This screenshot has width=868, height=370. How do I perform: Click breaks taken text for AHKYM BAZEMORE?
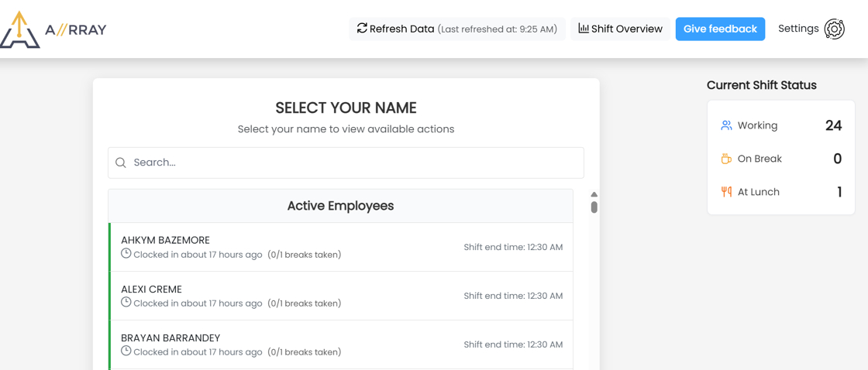305,255
